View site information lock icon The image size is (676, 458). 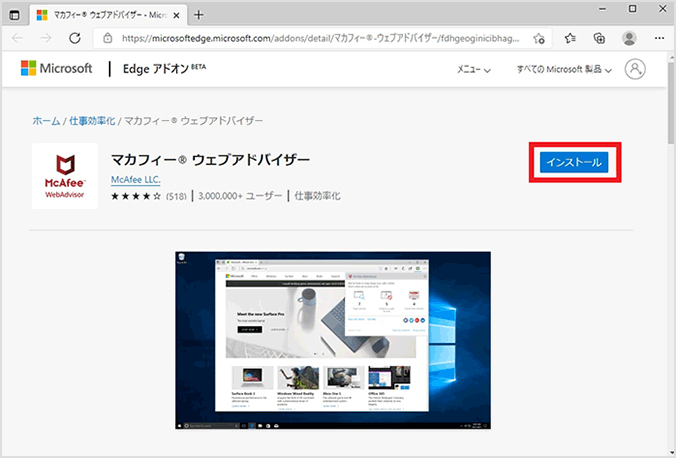(x=108, y=38)
